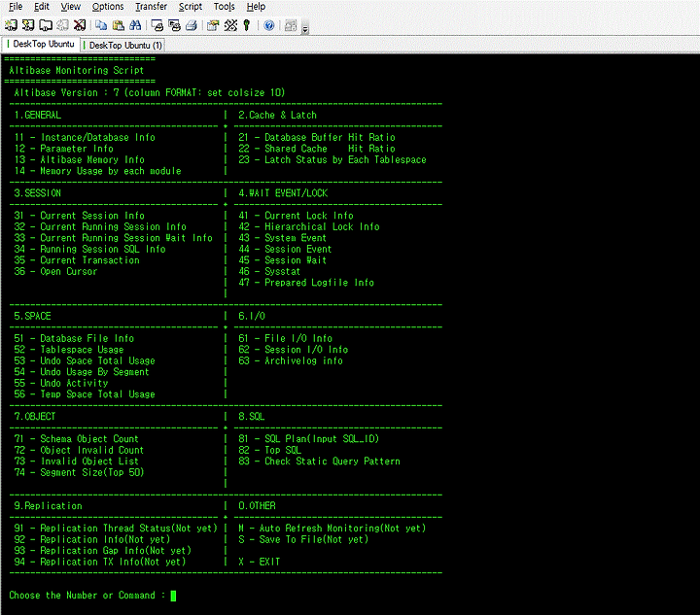
Task: Expand the toolbar overflow options arrow
Action: [x=305, y=29]
